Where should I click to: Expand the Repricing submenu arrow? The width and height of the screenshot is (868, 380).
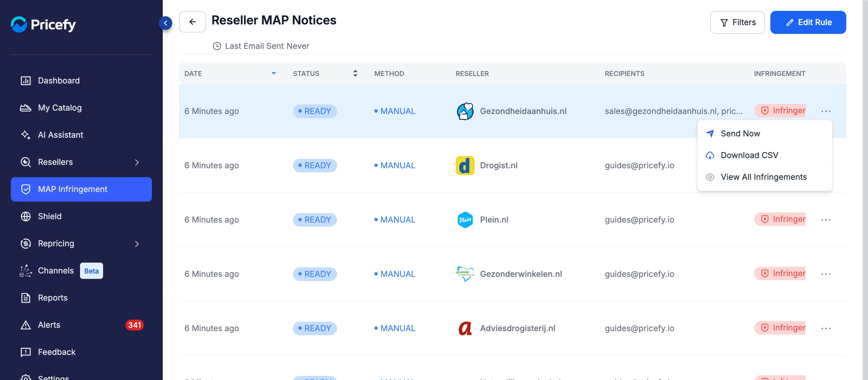coord(137,244)
